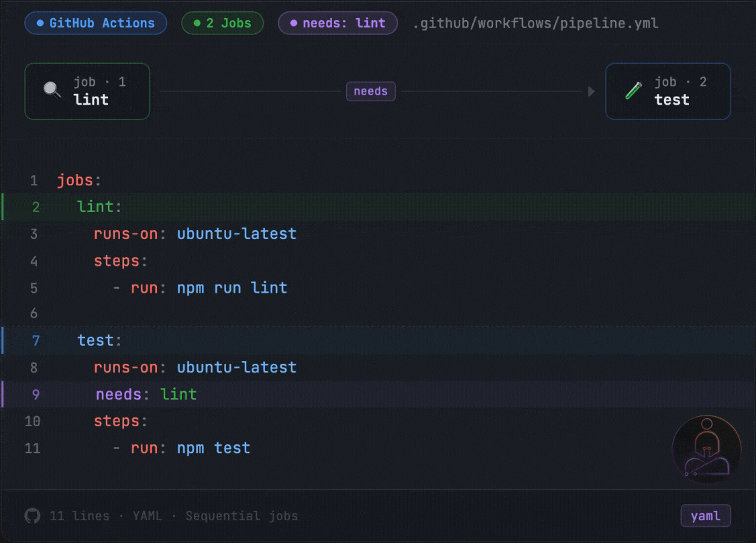Click 'needs: lint' on line 9
This screenshot has width=756, height=543.
146,395
